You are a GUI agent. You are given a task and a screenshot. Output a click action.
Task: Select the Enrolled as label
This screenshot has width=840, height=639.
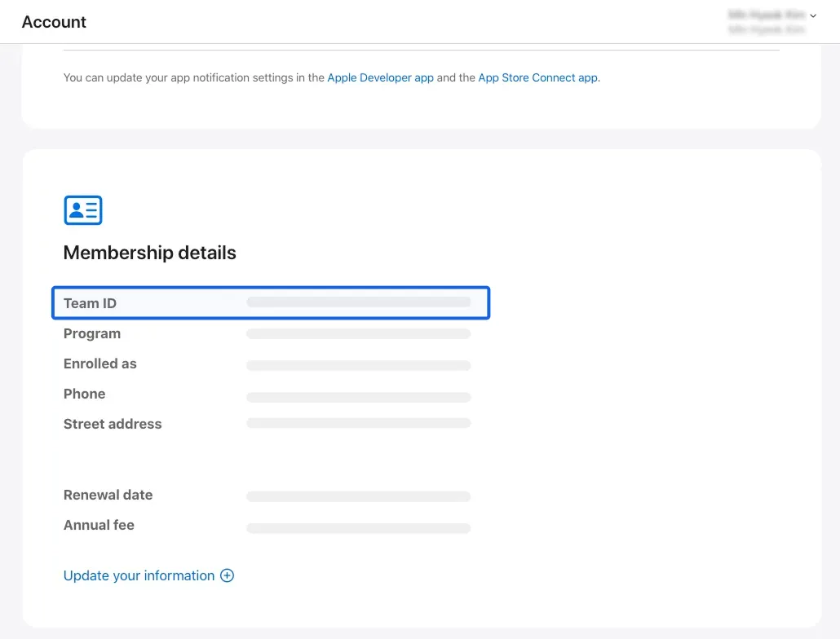pyautogui.click(x=99, y=364)
